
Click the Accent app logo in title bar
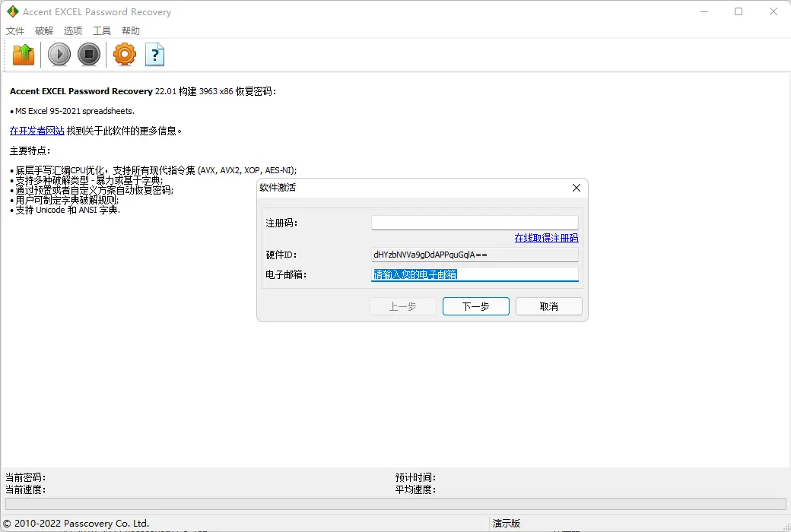12,11
